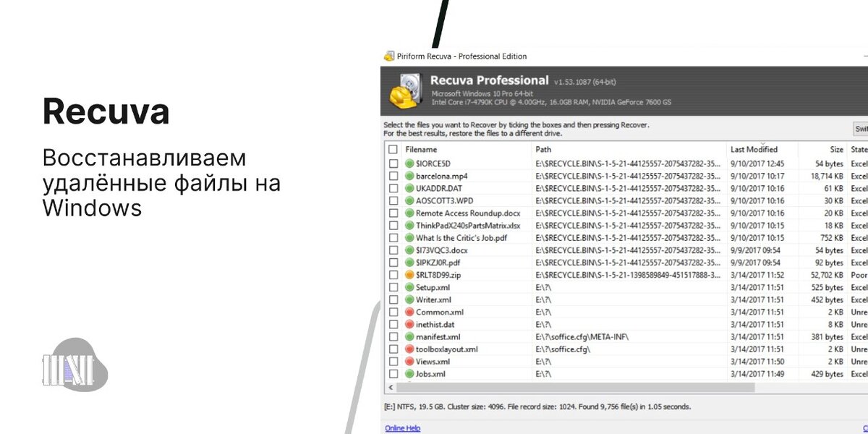Click the 3/14/2017 11:49 date cell
Screen dimensions: 868x434
(757, 374)
